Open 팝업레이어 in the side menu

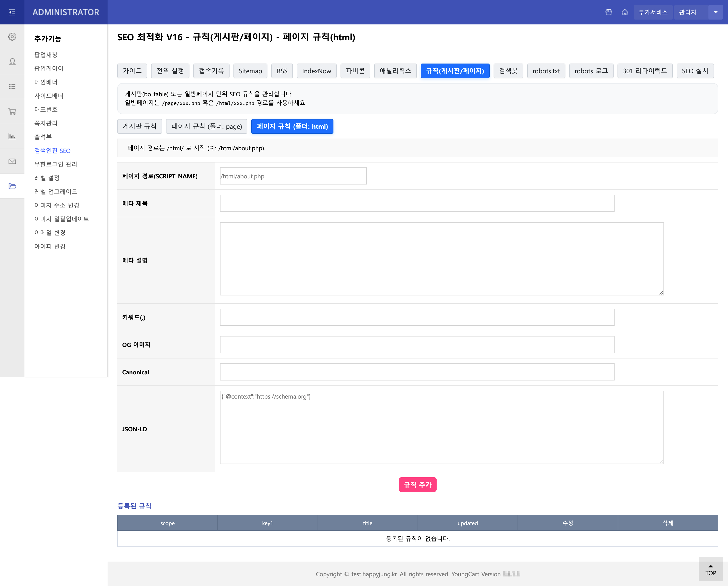[49, 68]
